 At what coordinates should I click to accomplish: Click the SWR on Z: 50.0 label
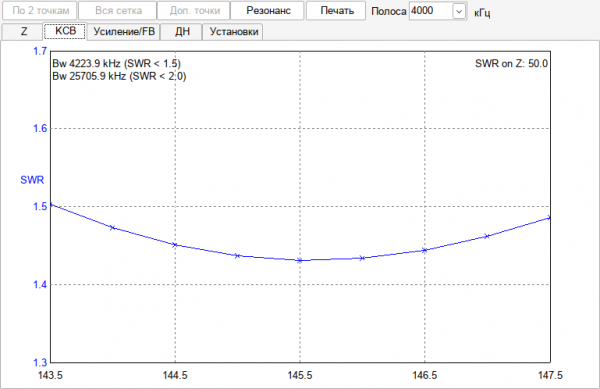(511, 63)
